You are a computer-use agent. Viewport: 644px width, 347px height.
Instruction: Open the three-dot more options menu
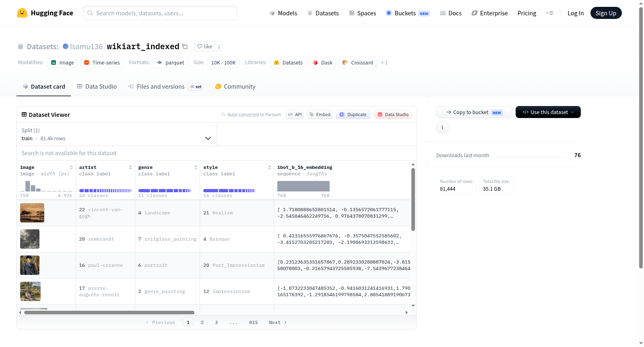(442, 127)
